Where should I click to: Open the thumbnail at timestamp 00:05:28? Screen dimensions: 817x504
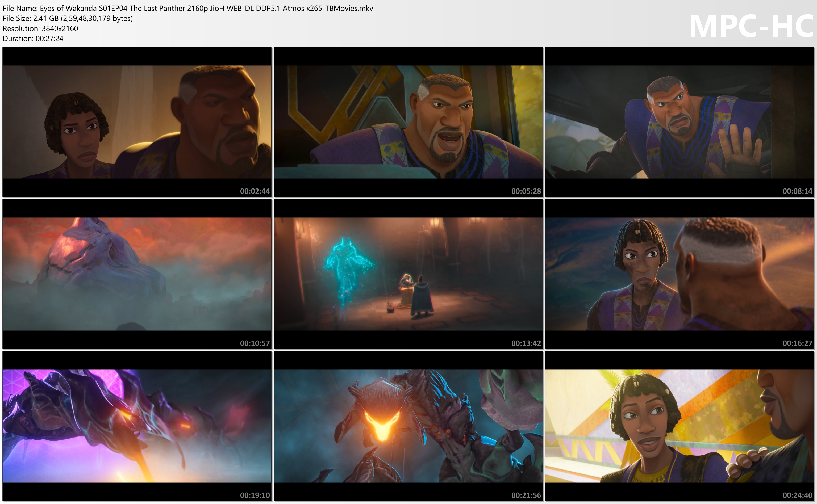pos(408,122)
